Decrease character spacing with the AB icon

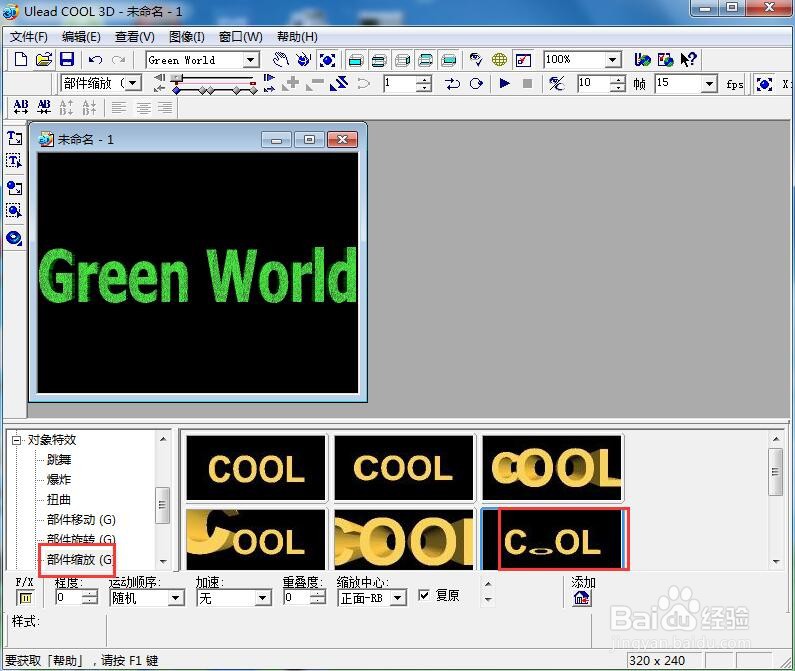click(x=44, y=107)
